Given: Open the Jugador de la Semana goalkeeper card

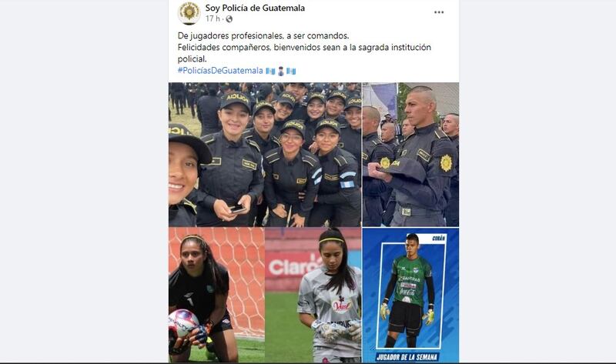Looking at the screenshot, I should [410, 295].
